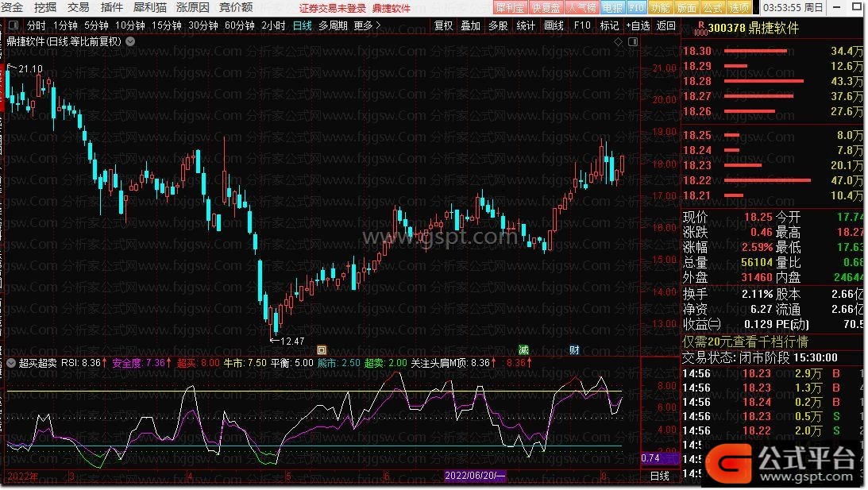
Task: Select the 10分钟 period tab
Action: (130, 26)
